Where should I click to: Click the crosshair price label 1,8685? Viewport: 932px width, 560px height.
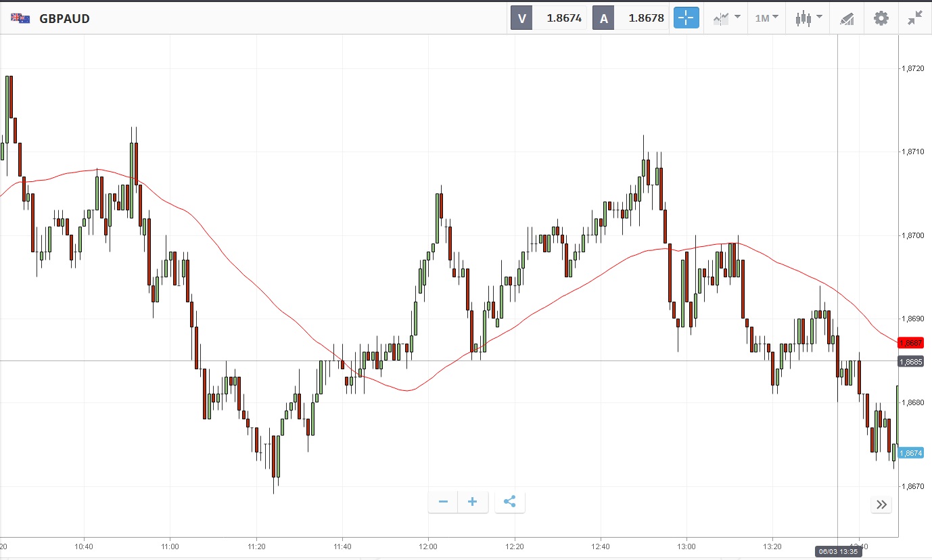[x=910, y=362]
